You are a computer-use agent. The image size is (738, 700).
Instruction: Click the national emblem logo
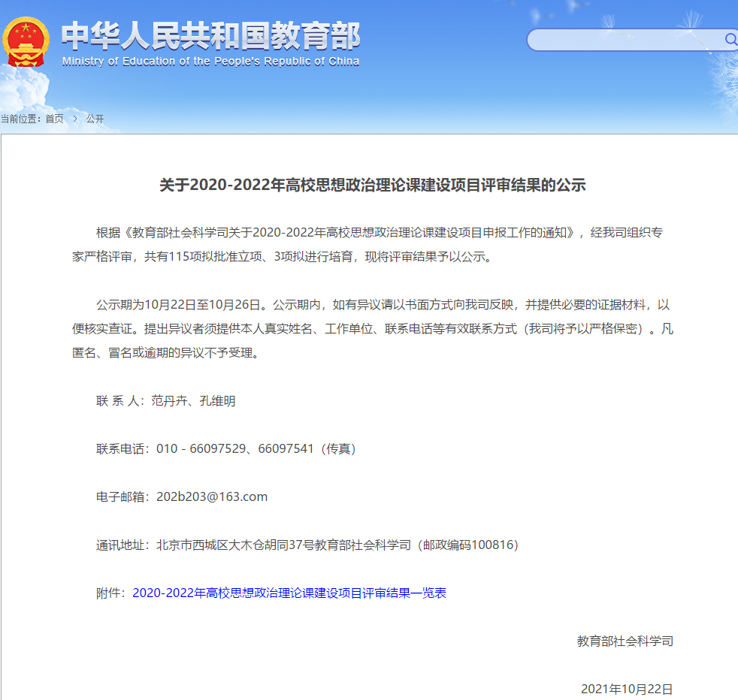click(x=26, y=41)
